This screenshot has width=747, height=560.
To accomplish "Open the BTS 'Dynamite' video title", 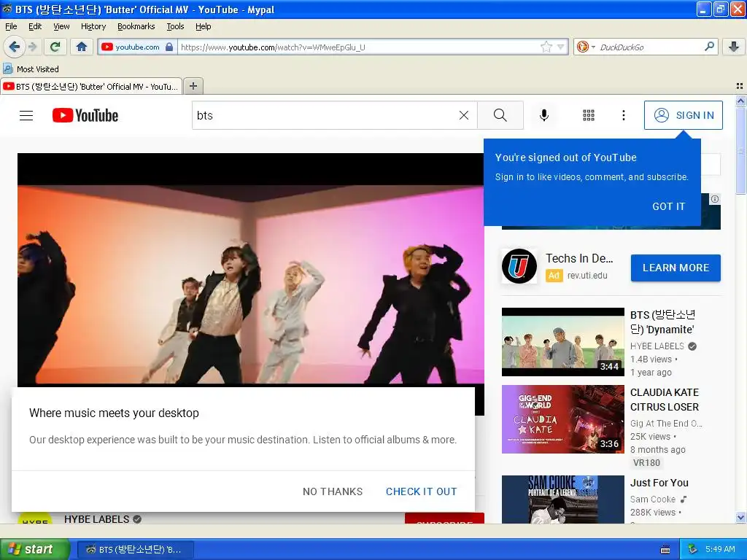I will point(662,322).
